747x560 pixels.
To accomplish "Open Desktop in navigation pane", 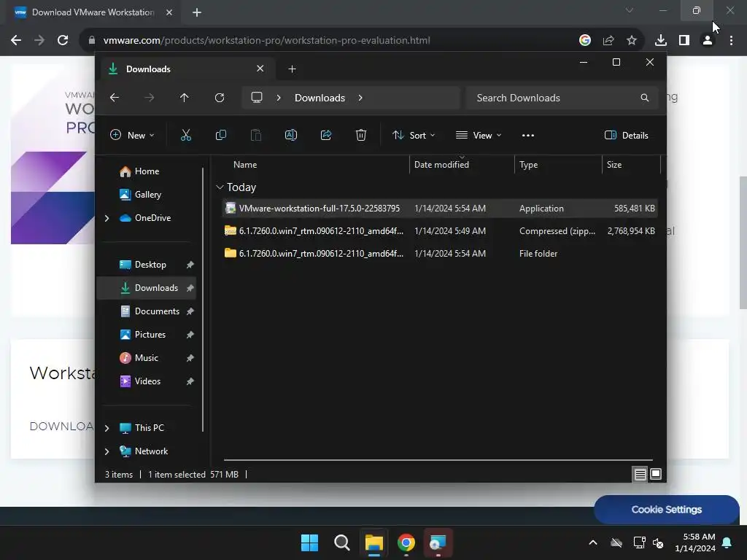I will (x=146, y=265).
